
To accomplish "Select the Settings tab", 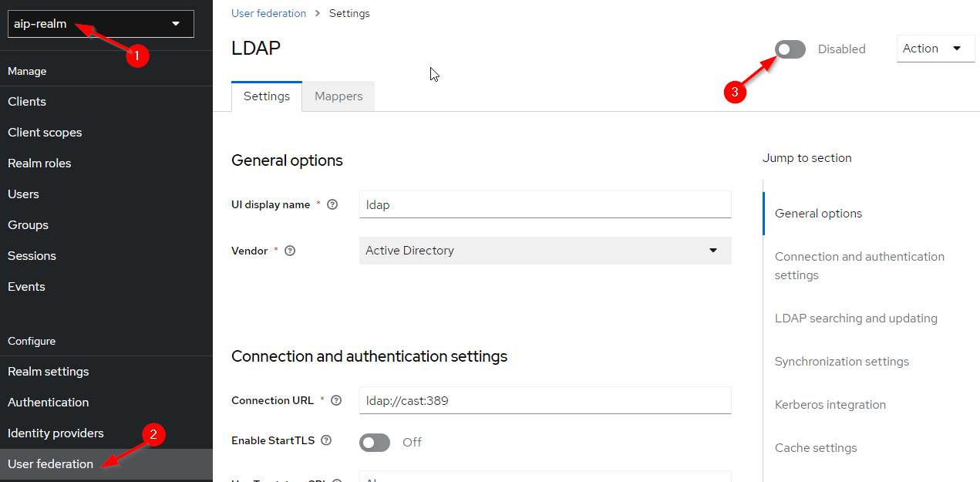I will click(266, 96).
